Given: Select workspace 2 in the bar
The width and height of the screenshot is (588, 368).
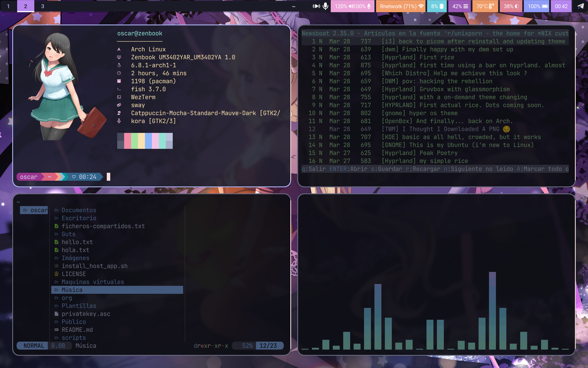Looking at the screenshot, I should click(x=26, y=6).
